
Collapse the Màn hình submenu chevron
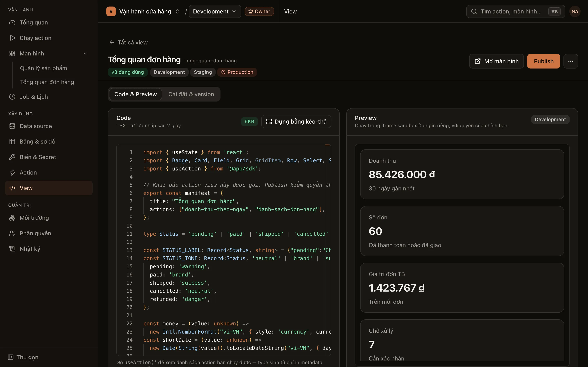click(x=85, y=53)
